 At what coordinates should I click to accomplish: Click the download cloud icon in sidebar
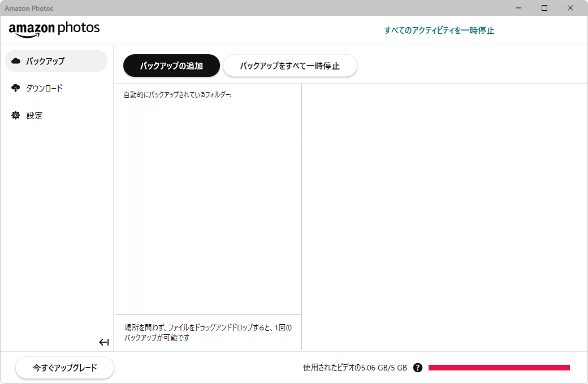coord(15,88)
